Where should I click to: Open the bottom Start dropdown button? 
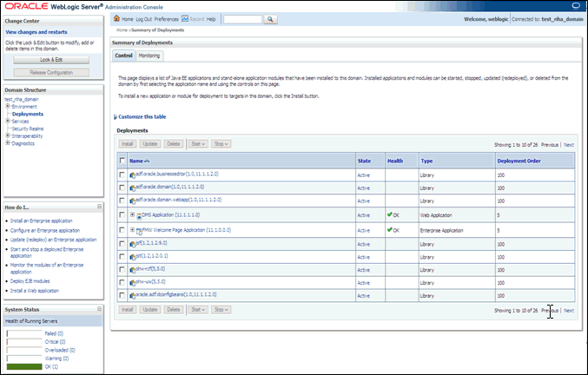pyautogui.click(x=198, y=309)
